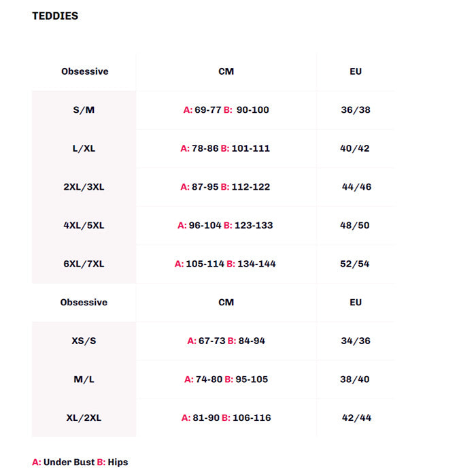Click the 4XL/5XL size label
476x476 pixels.
tap(84, 225)
